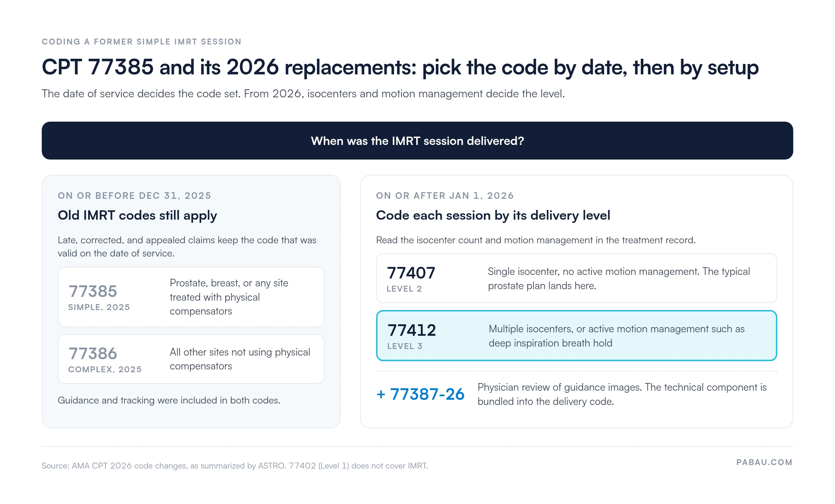Click the 'When was the IMRT session delivered?' banner

(417, 140)
